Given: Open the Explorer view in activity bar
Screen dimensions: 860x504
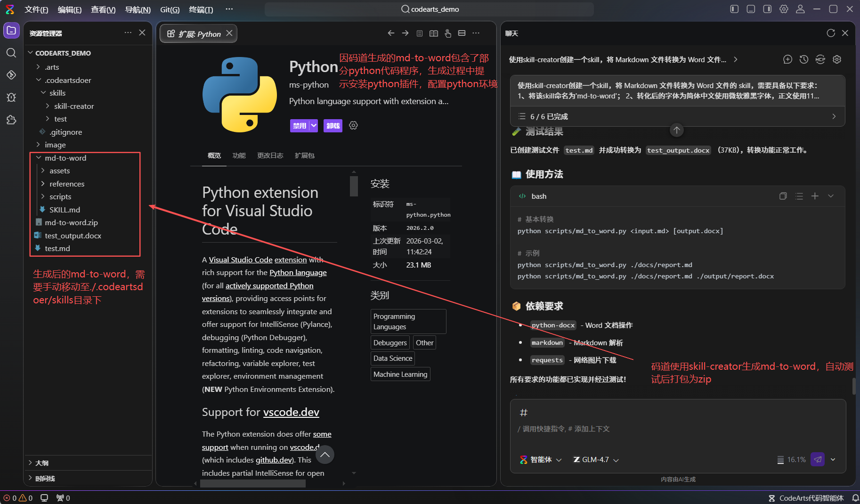Looking at the screenshot, I should point(11,31).
